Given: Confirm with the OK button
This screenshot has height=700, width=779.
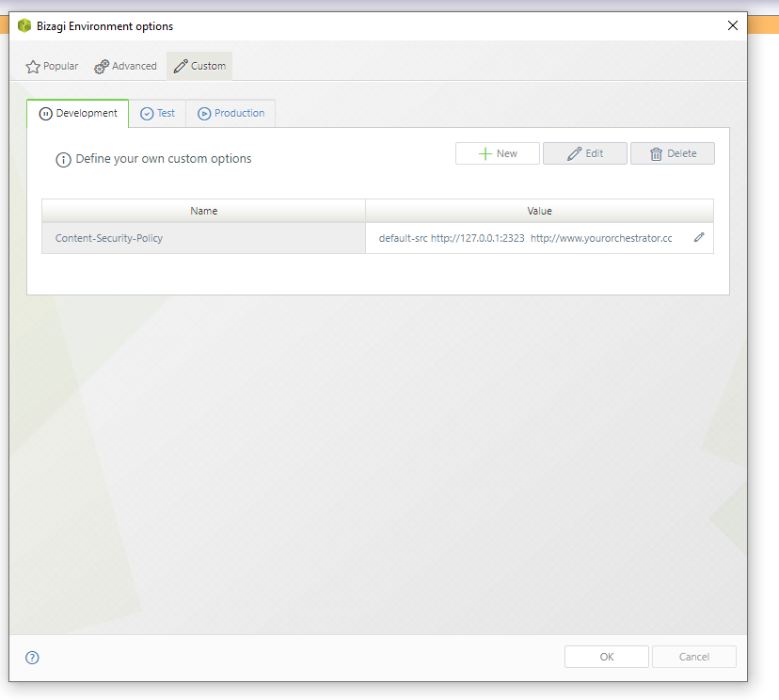Looking at the screenshot, I should coord(607,657).
